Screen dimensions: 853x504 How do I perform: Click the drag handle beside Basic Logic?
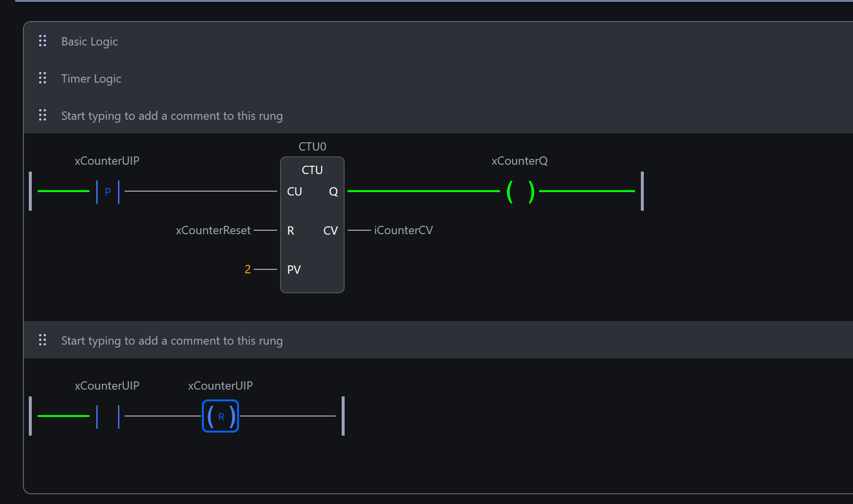(43, 41)
